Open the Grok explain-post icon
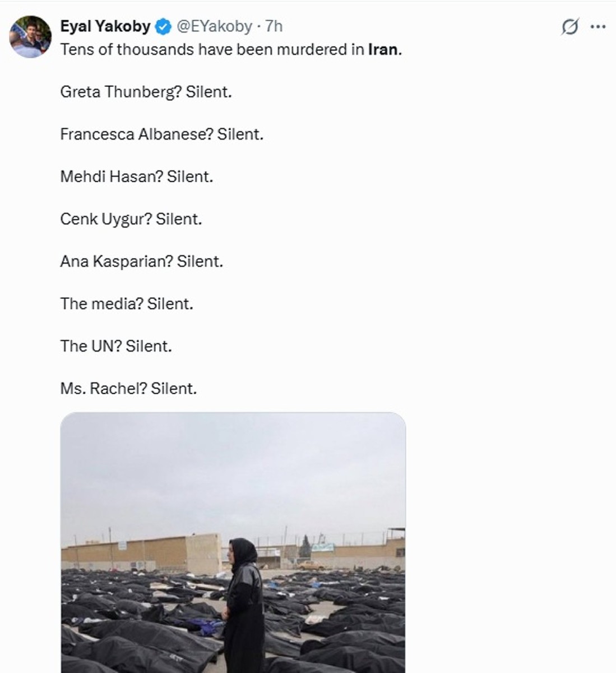616x673 pixels. pyautogui.click(x=569, y=26)
